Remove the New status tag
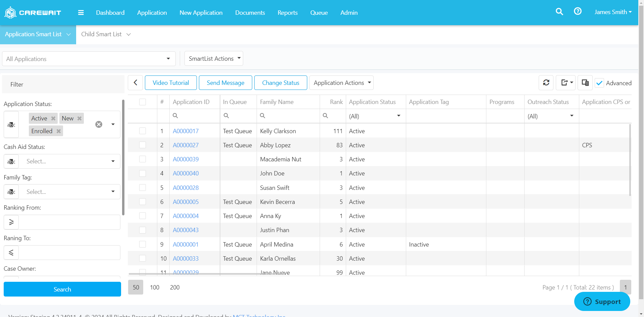Image resolution: width=644 pixels, height=317 pixels. [79, 118]
